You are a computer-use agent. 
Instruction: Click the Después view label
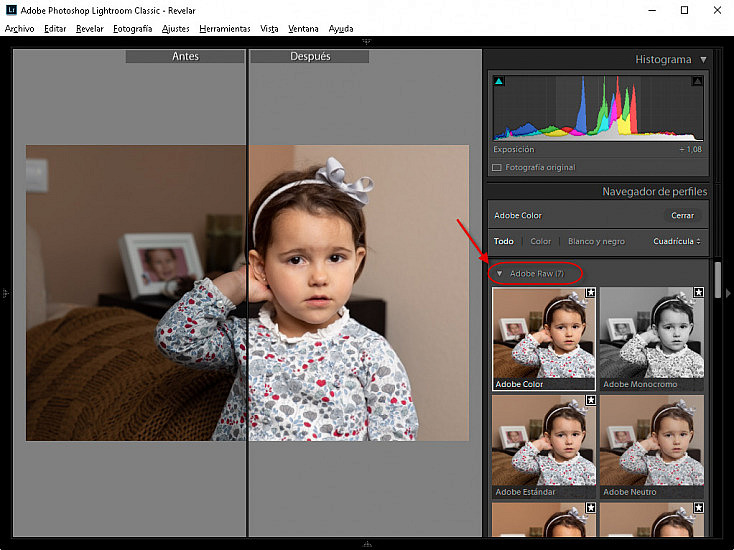pos(310,56)
